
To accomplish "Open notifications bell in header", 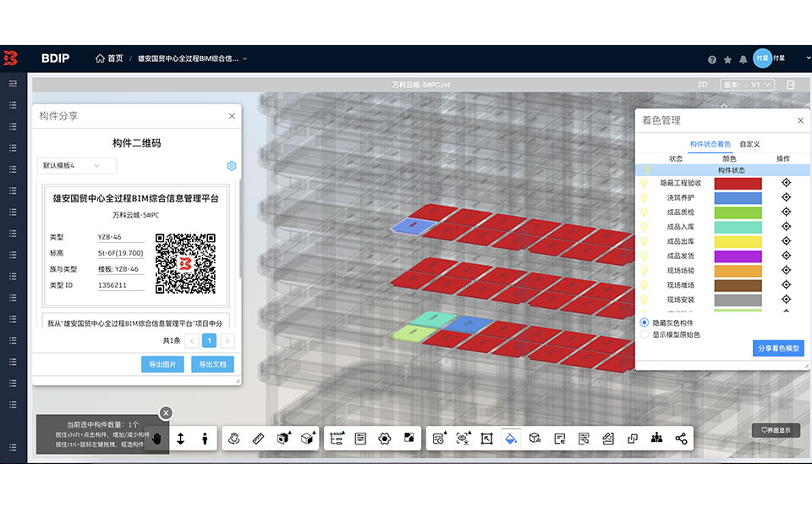I will (x=743, y=59).
